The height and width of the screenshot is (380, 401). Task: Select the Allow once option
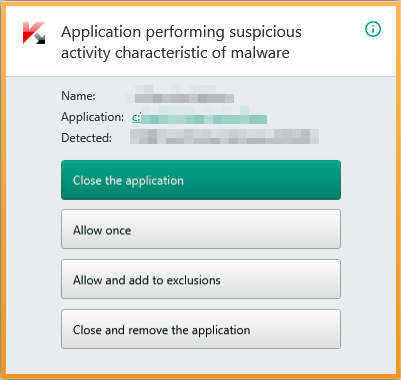tap(201, 229)
